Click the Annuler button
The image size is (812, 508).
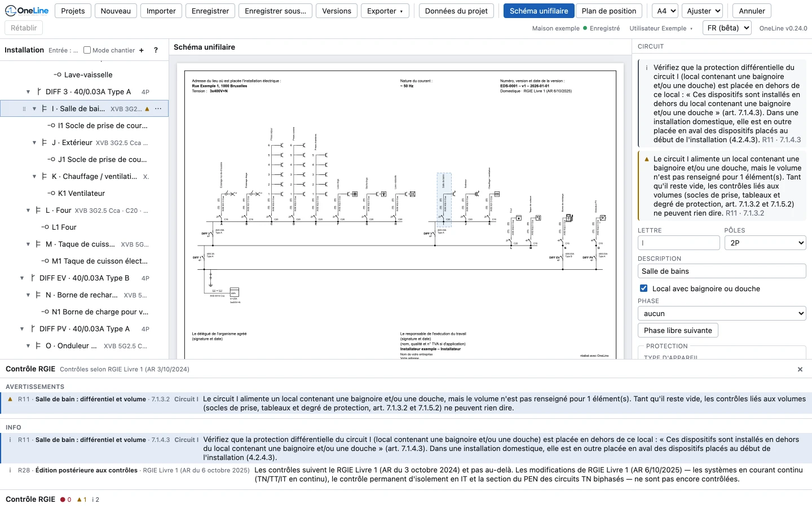pyautogui.click(x=752, y=11)
